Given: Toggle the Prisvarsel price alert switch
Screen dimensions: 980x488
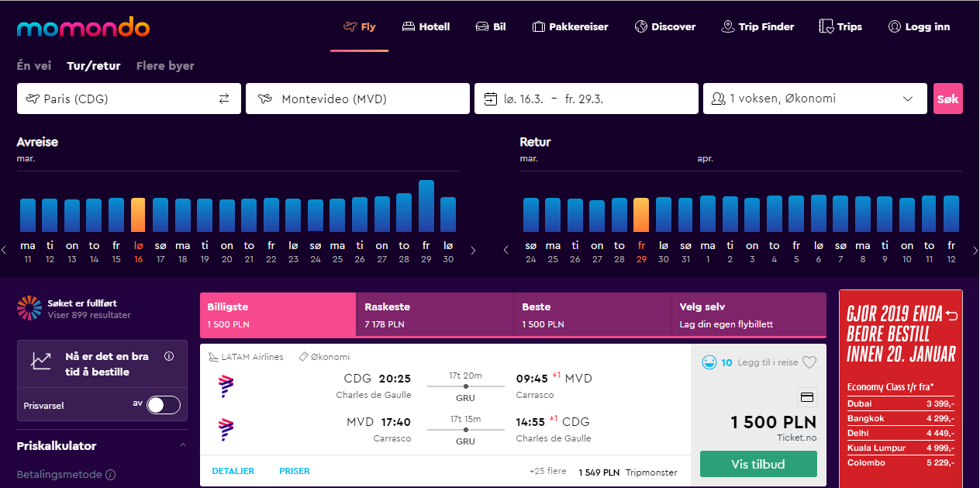Looking at the screenshot, I should (x=164, y=405).
